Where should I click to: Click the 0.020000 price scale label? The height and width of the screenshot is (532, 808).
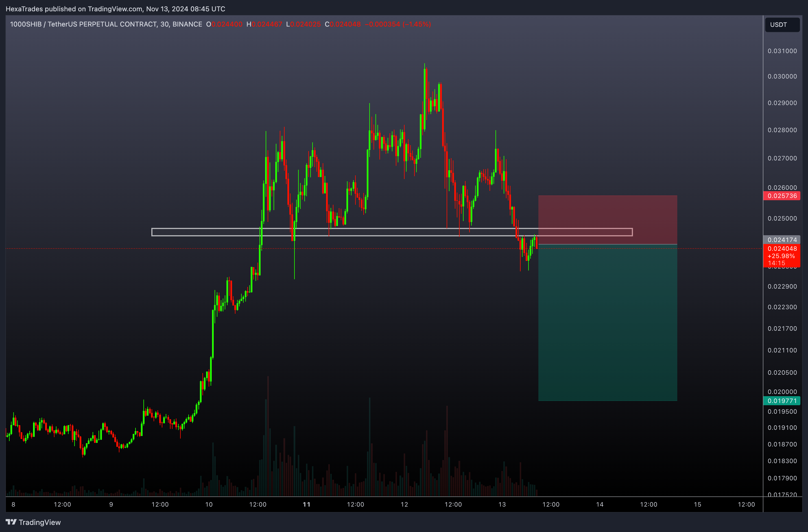pyautogui.click(x=782, y=392)
